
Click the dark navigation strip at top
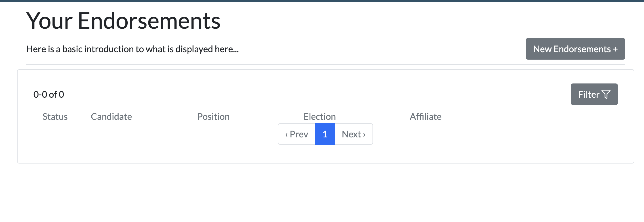point(322,1)
